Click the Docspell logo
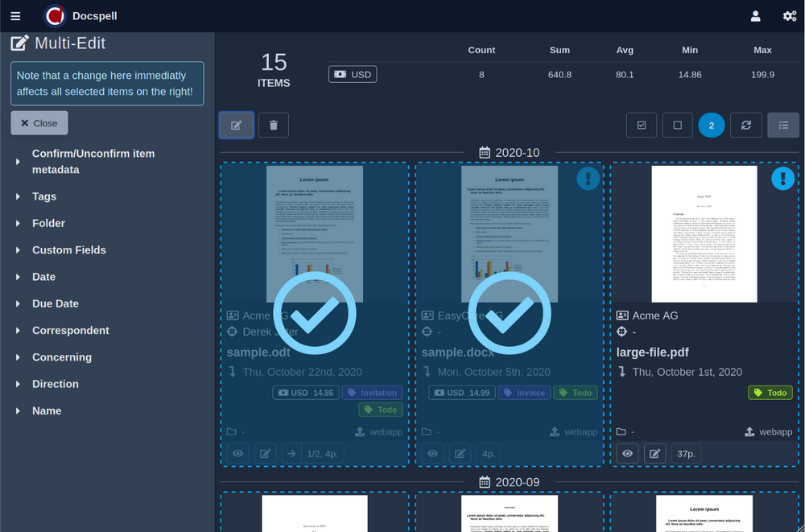This screenshot has width=805, height=532. (x=56, y=16)
